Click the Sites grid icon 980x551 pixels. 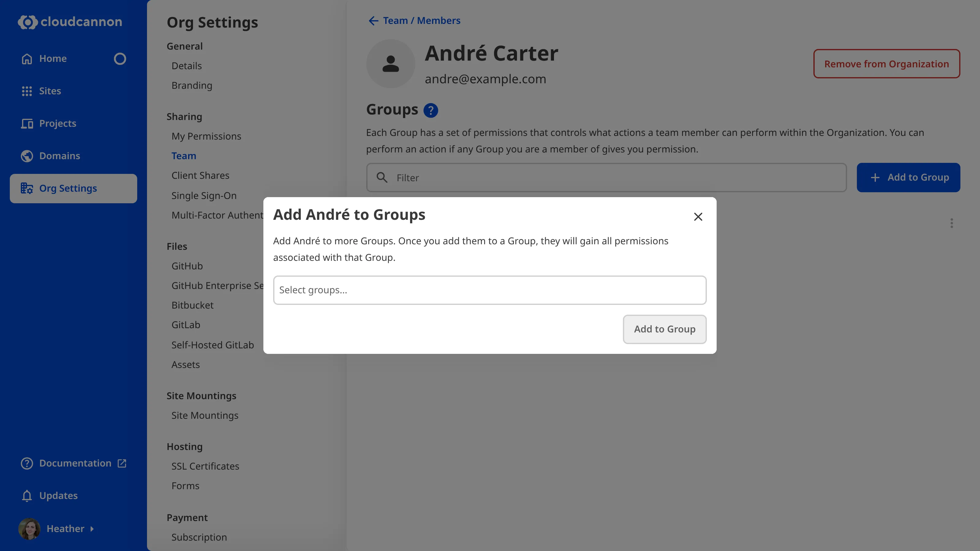(27, 91)
